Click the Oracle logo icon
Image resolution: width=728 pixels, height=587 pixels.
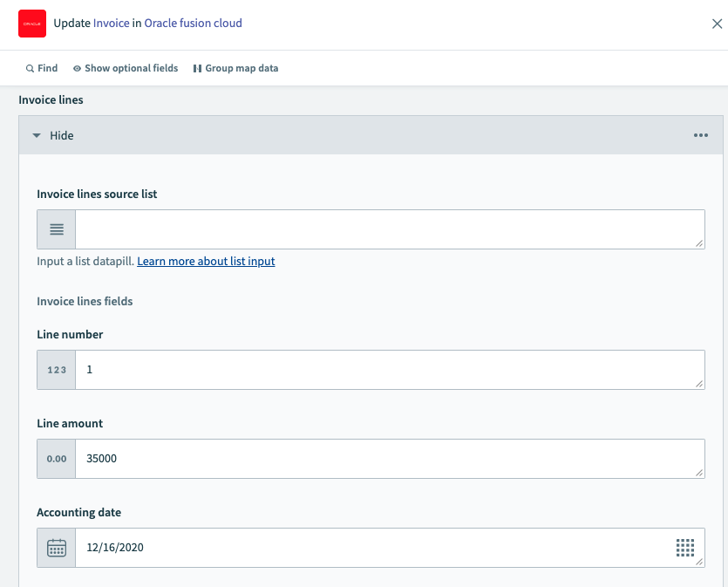point(31,24)
